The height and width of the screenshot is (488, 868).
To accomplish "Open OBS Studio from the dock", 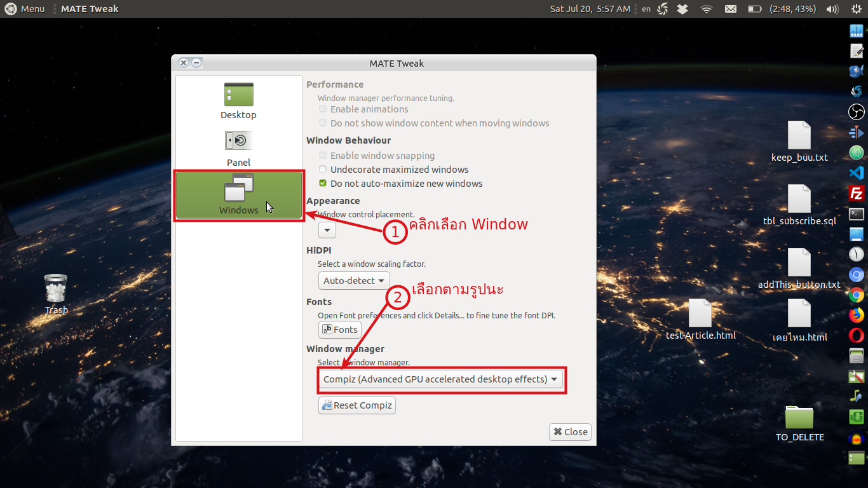I will tap(856, 112).
